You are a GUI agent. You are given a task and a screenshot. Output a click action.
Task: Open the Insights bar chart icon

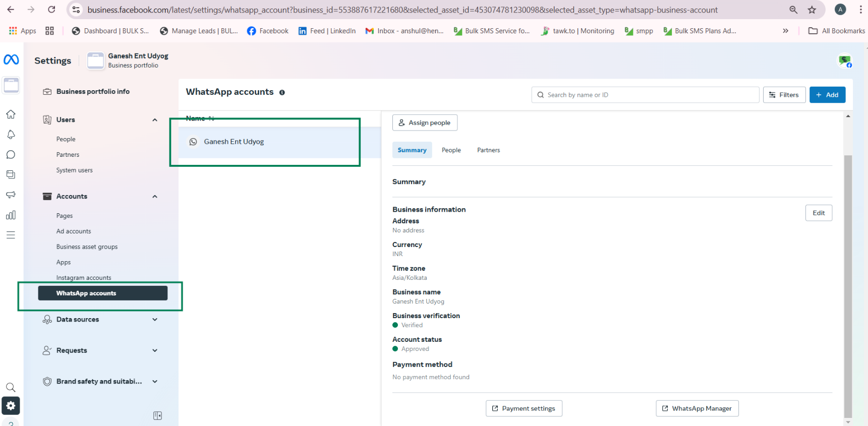[x=11, y=215]
